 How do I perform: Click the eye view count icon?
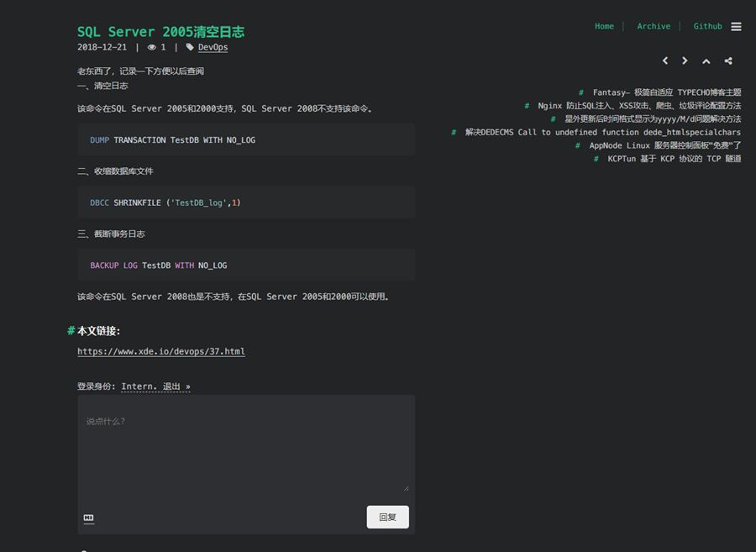[151, 47]
